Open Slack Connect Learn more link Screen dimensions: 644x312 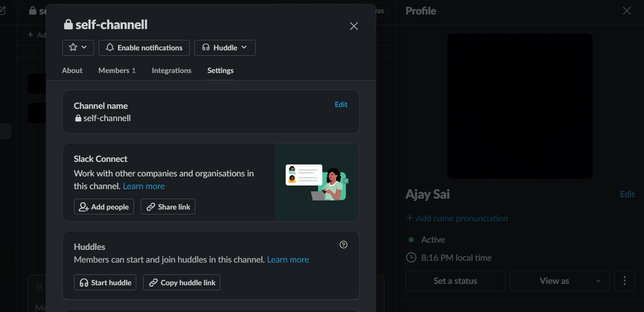pyautogui.click(x=144, y=186)
